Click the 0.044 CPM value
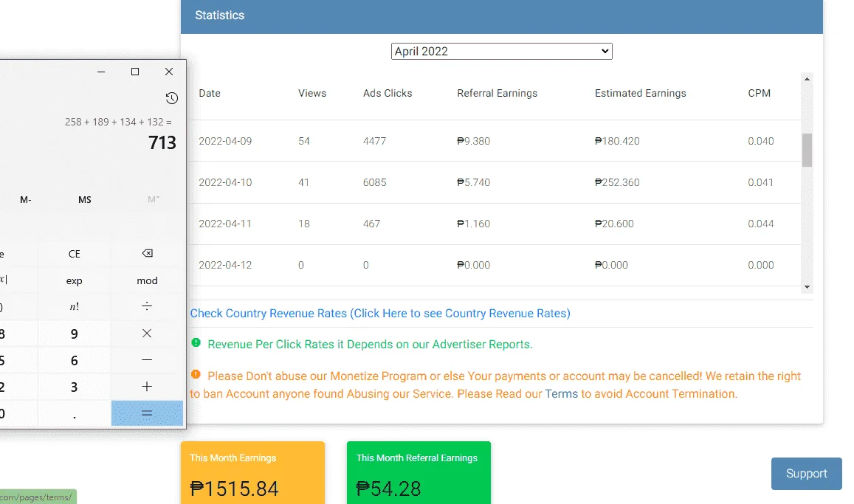854x504 pixels. (761, 224)
